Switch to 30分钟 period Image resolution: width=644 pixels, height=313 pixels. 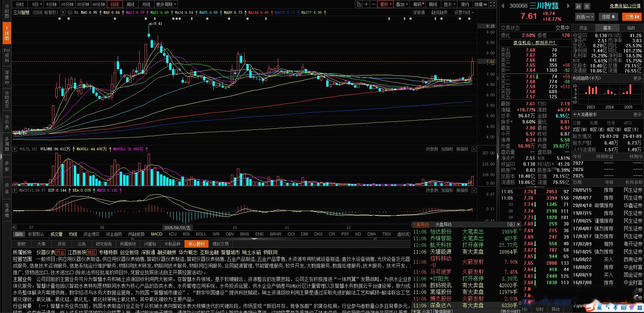click(83, 4)
